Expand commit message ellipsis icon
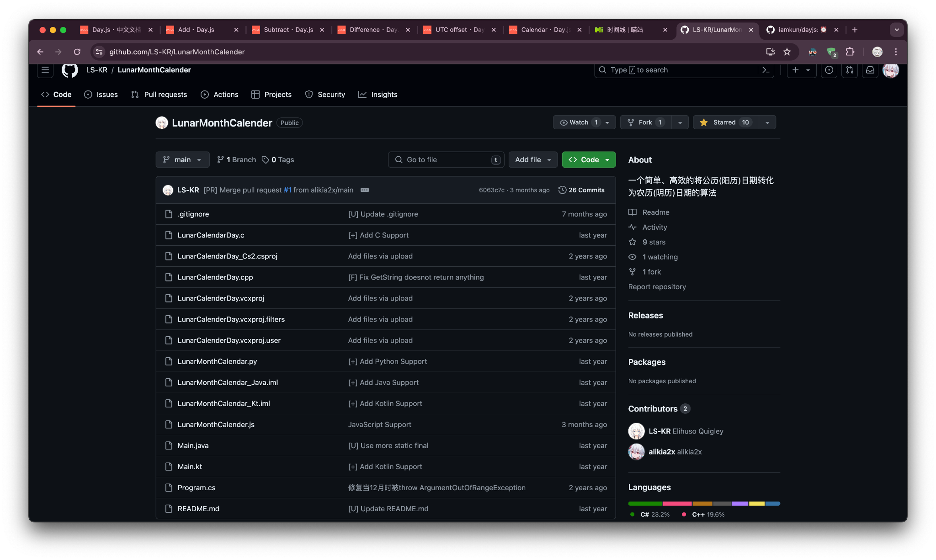 (364, 190)
